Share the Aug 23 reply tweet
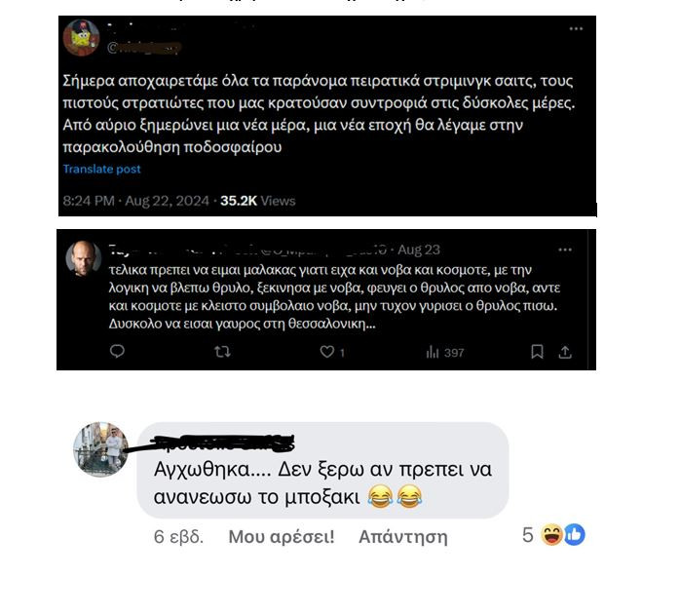The image size is (680, 616). (x=565, y=352)
